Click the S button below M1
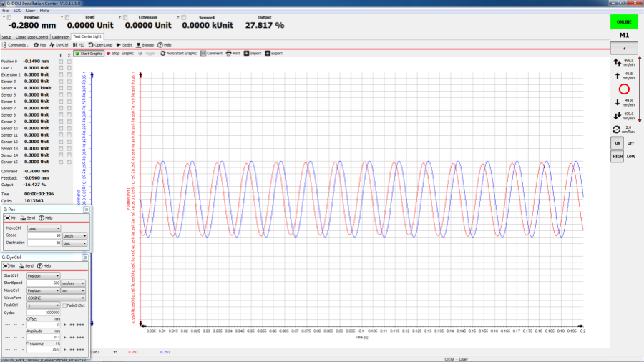 624,49
